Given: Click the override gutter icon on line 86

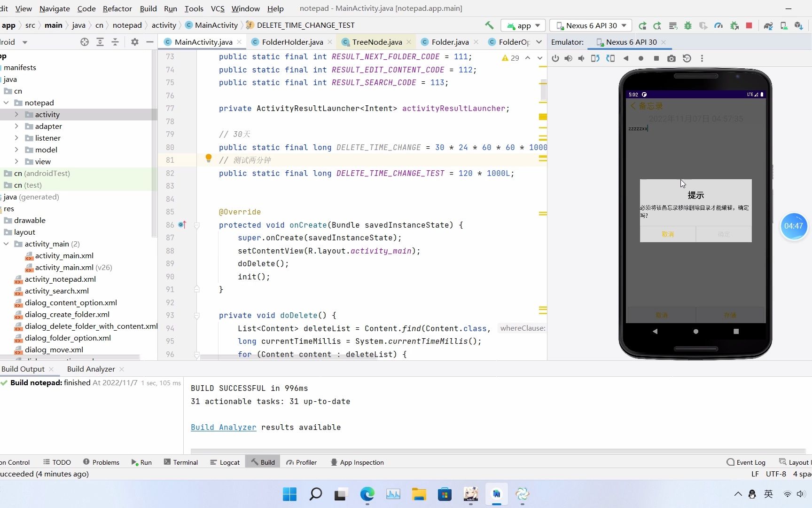Looking at the screenshot, I should (182, 225).
